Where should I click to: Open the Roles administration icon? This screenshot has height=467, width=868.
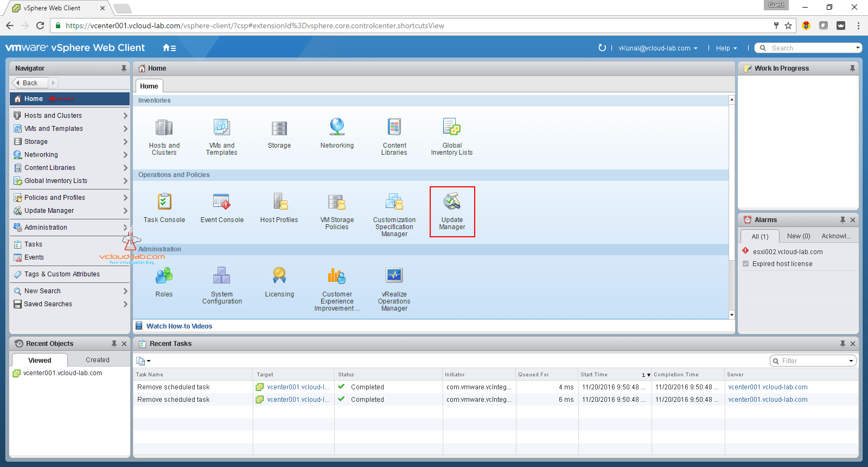pos(164,276)
